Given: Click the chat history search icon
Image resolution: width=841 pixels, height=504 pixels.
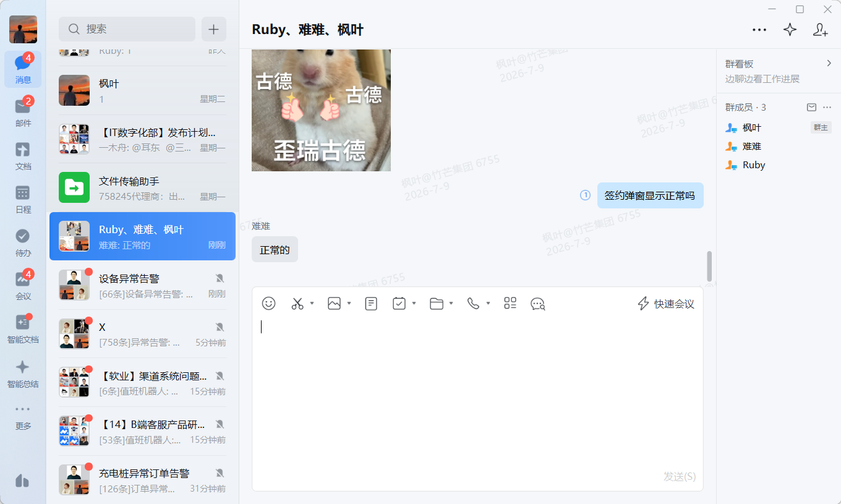Looking at the screenshot, I should click(x=538, y=304).
